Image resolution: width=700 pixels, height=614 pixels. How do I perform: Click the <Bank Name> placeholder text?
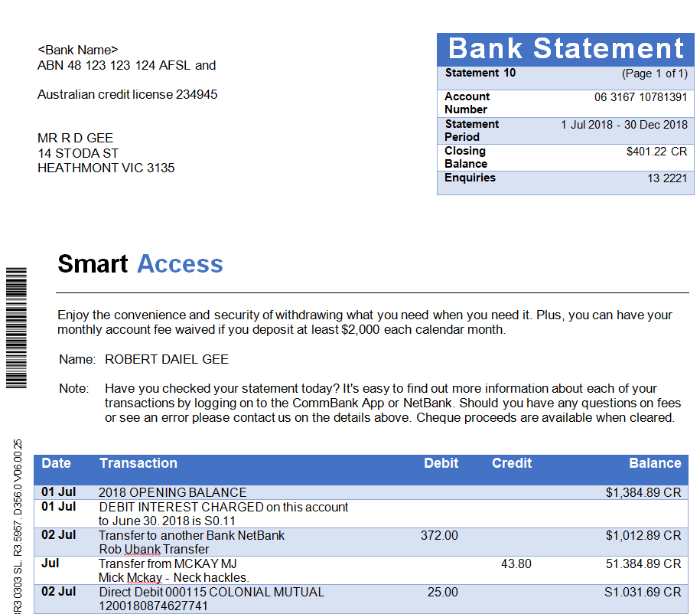pos(78,51)
